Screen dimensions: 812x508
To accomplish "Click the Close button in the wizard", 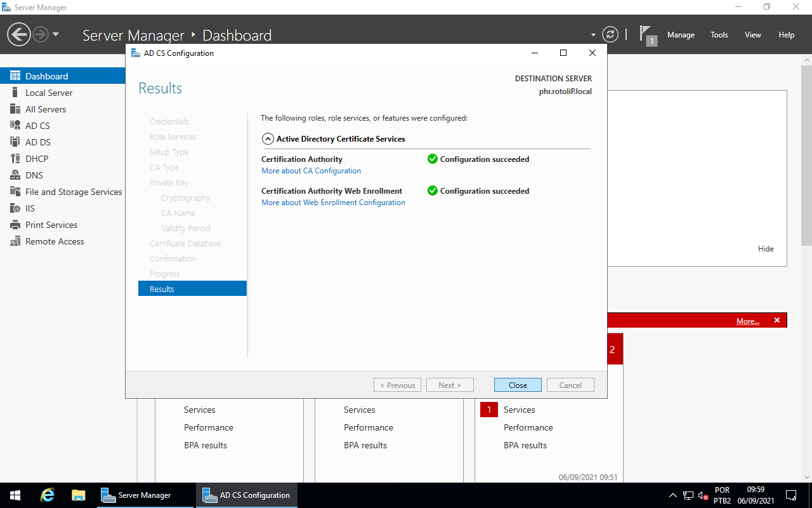I will [x=518, y=385].
